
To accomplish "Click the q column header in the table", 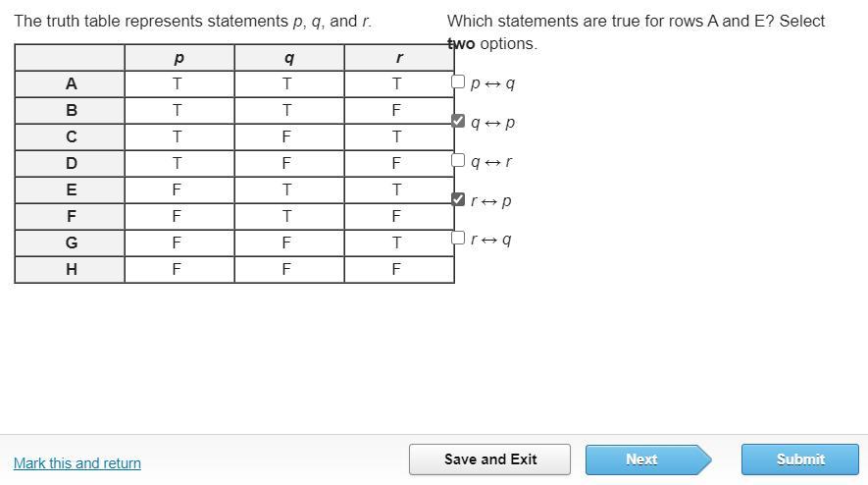I will pyautogui.click(x=288, y=59).
